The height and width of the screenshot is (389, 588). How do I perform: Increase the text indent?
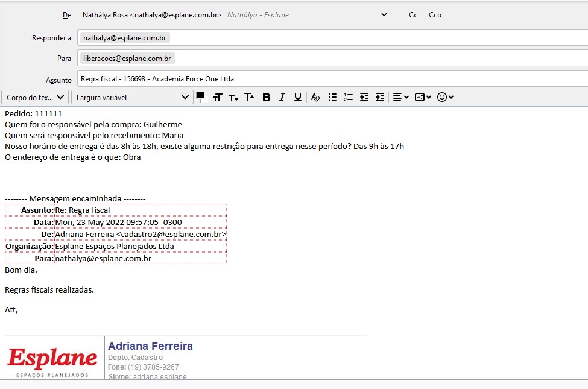380,97
